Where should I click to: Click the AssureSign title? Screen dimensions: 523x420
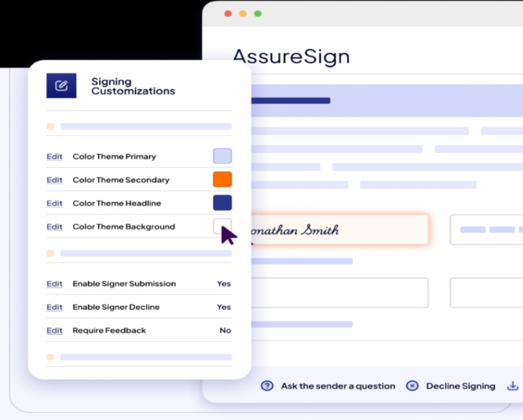tap(291, 57)
